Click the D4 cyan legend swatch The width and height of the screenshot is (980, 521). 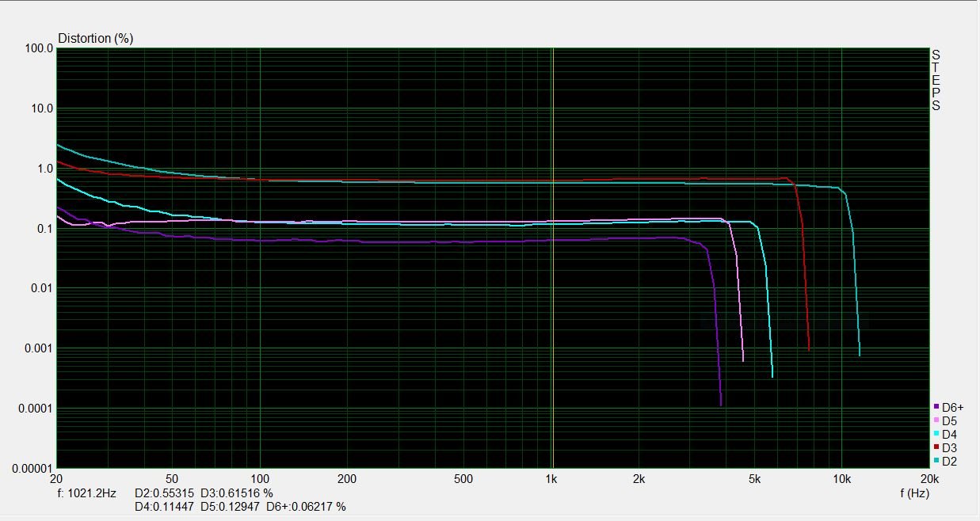point(936,434)
